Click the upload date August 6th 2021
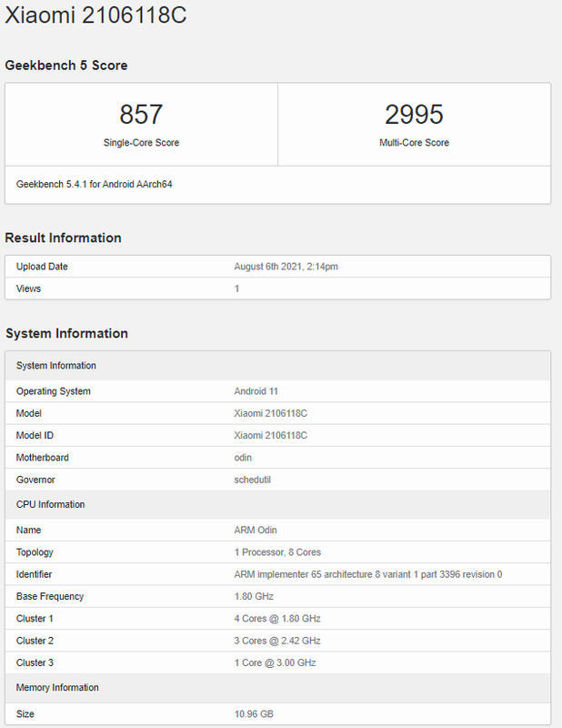 (286, 267)
